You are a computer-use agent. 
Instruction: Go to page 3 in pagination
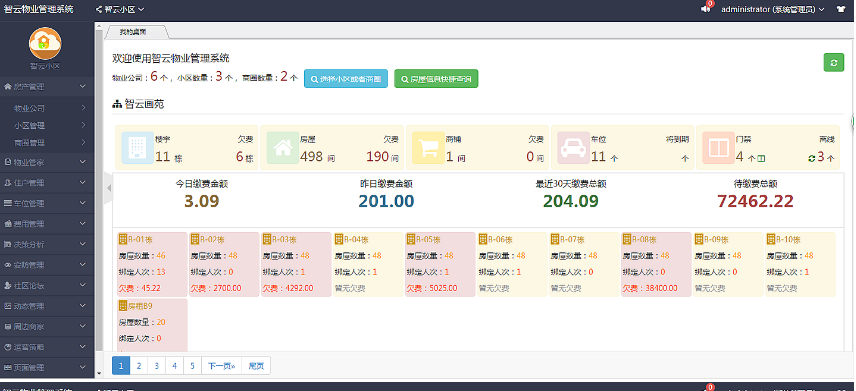pos(157,366)
